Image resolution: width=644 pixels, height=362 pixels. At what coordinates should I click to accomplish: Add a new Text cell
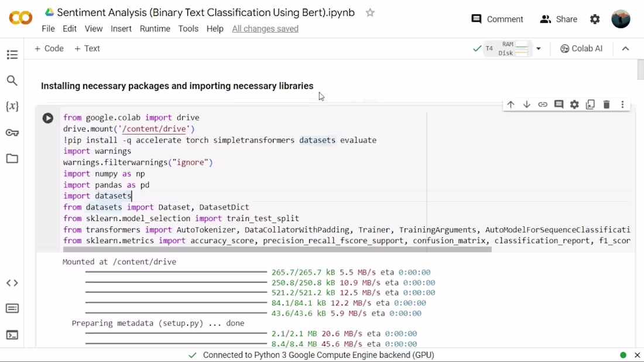pyautogui.click(x=87, y=49)
